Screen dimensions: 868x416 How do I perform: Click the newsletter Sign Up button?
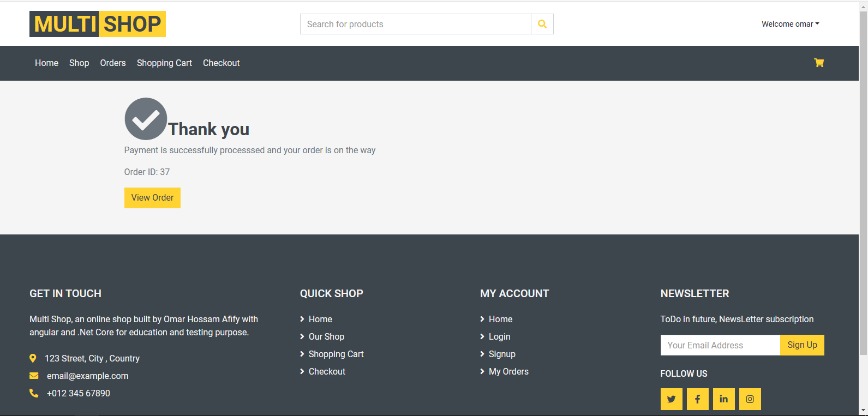click(802, 345)
